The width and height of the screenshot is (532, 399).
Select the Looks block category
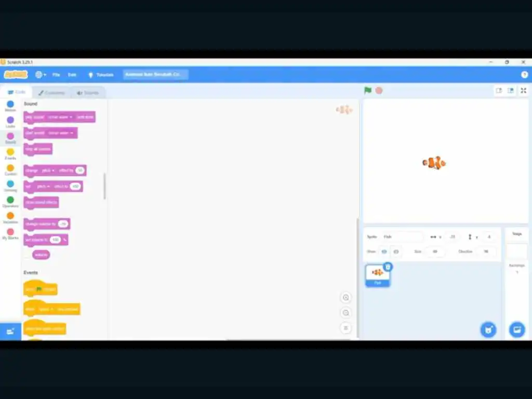click(x=10, y=122)
